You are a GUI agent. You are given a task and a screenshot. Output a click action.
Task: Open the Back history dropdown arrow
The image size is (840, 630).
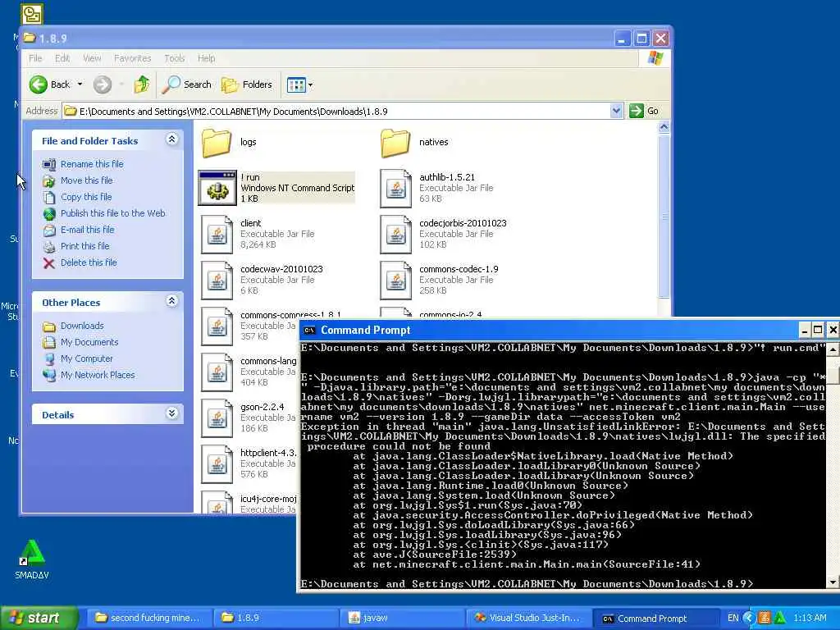coord(80,84)
